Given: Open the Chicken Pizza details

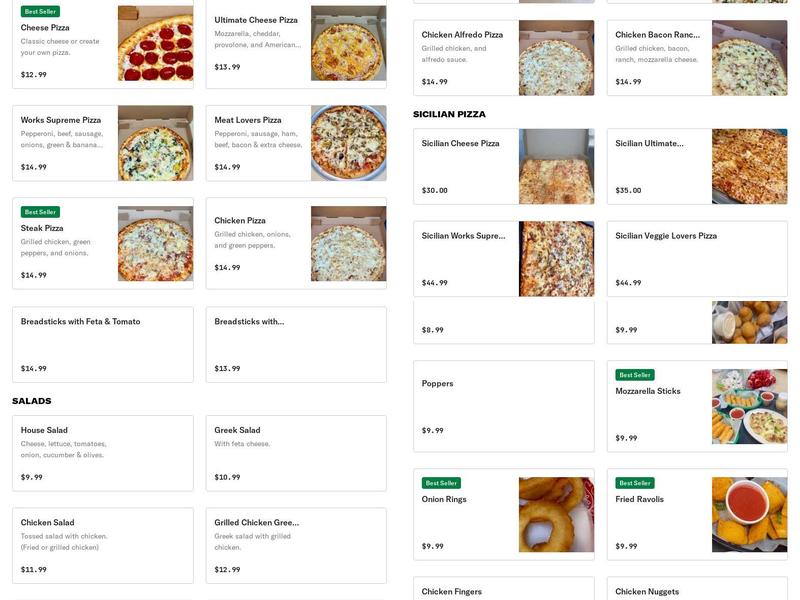Looking at the screenshot, I should [260, 240].
